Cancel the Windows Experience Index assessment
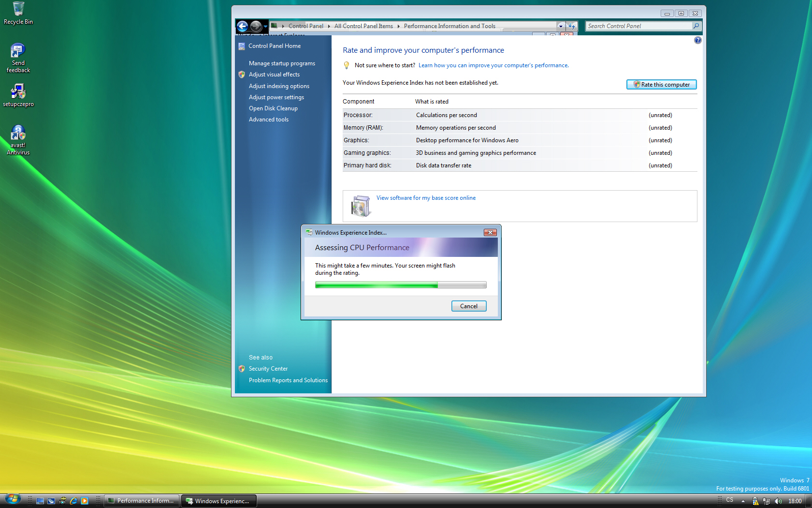The width and height of the screenshot is (812, 508). pos(469,306)
